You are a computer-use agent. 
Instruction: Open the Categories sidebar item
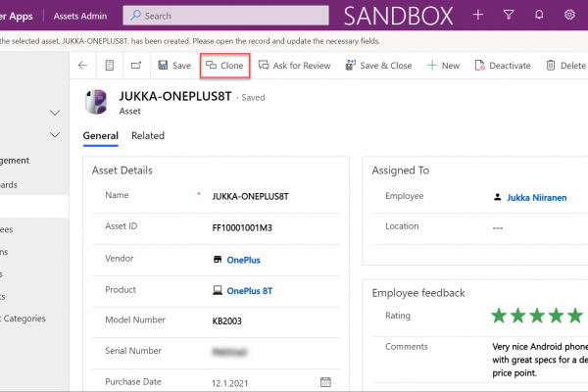pyautogui.click(x=24, y=318)
